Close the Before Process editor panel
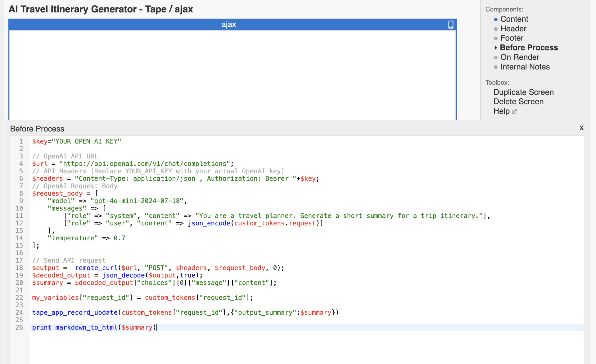 581,128
